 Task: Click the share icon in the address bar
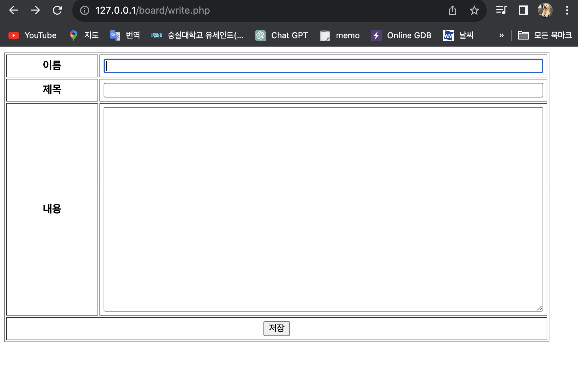pyautogui.click(x=452, y=10)
